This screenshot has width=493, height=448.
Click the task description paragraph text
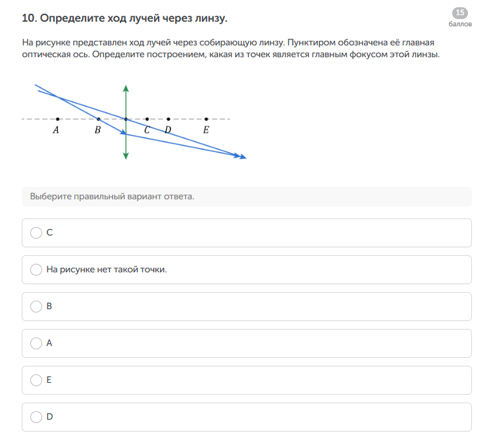(230, 49)
